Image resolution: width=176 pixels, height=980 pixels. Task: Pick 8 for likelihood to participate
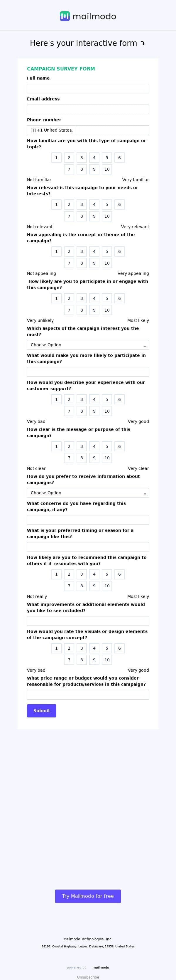coord(81,310)
